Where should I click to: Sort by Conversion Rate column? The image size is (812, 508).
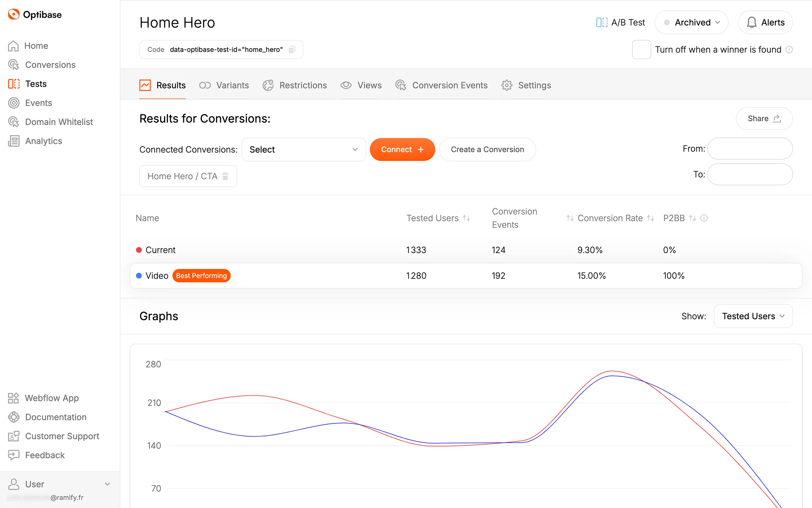[650, 218]
